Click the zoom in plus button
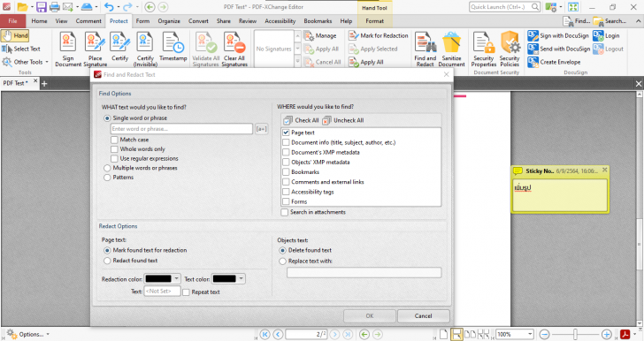The height and width of the screenshot is (341, 644). (x=606, y=335)
